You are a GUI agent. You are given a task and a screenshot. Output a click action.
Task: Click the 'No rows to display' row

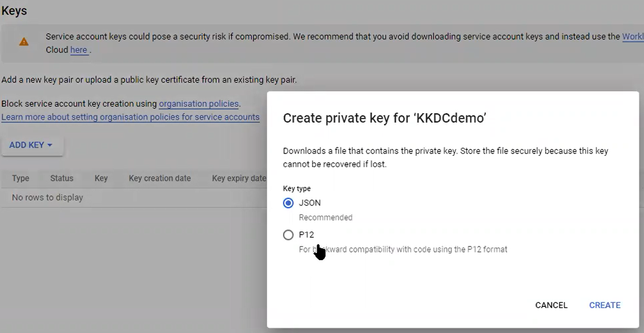pos(134,197)
